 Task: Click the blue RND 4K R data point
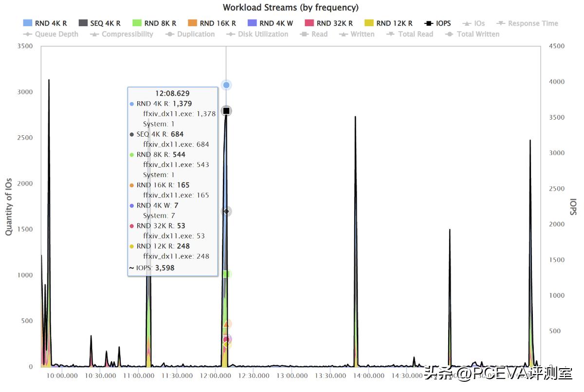(226, 85)
